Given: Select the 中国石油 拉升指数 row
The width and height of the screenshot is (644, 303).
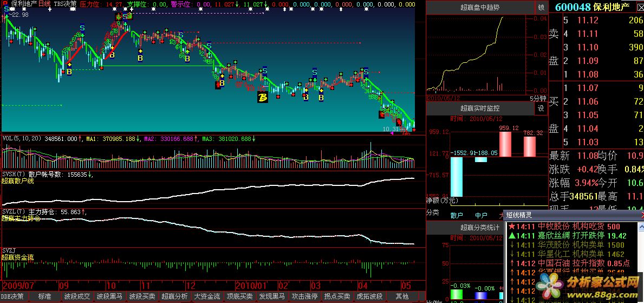Looking at the screenshot, I should point(571,263).
